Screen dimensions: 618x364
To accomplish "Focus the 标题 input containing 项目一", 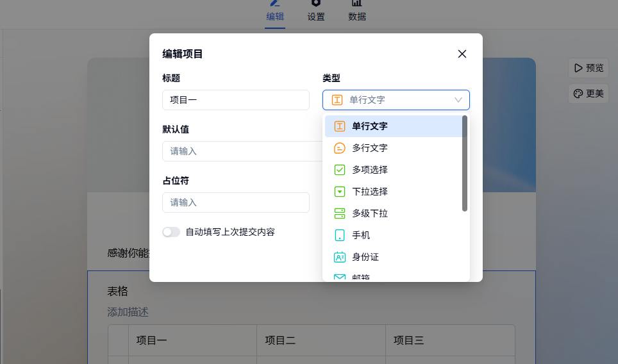I will pos(235,100).
